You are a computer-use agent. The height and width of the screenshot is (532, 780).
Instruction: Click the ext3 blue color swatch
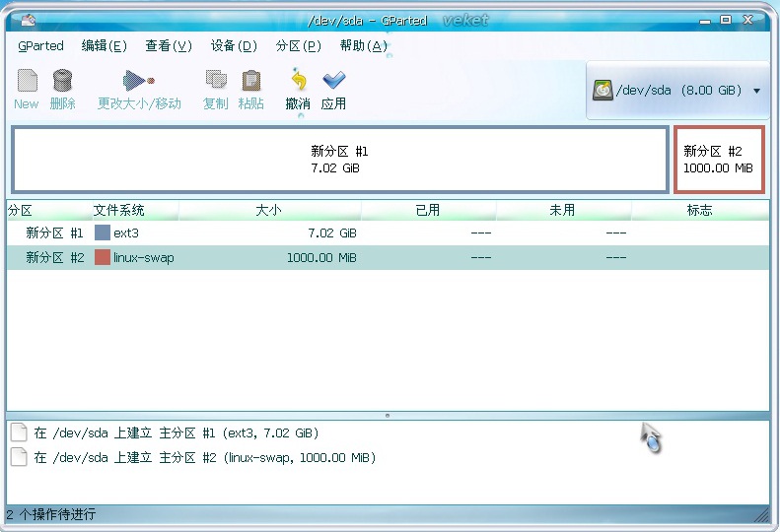[x=103, y=233]
